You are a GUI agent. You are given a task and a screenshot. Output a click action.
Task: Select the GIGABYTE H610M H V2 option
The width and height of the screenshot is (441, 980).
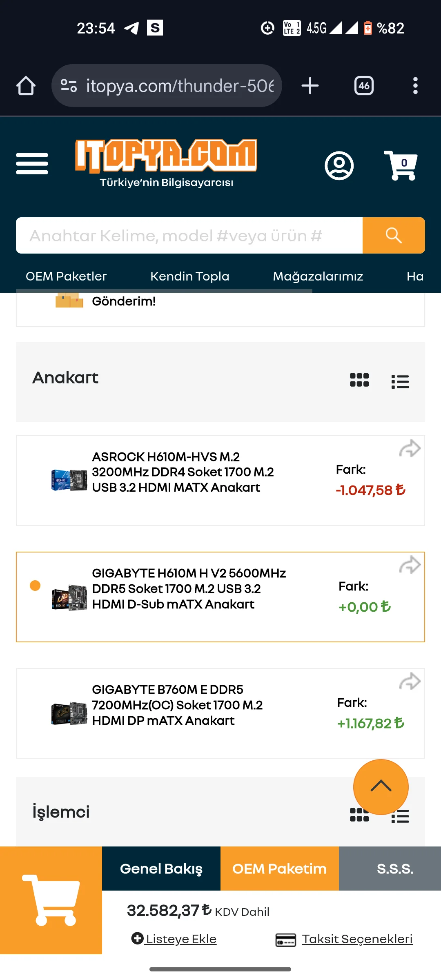(x=189, y=589)
